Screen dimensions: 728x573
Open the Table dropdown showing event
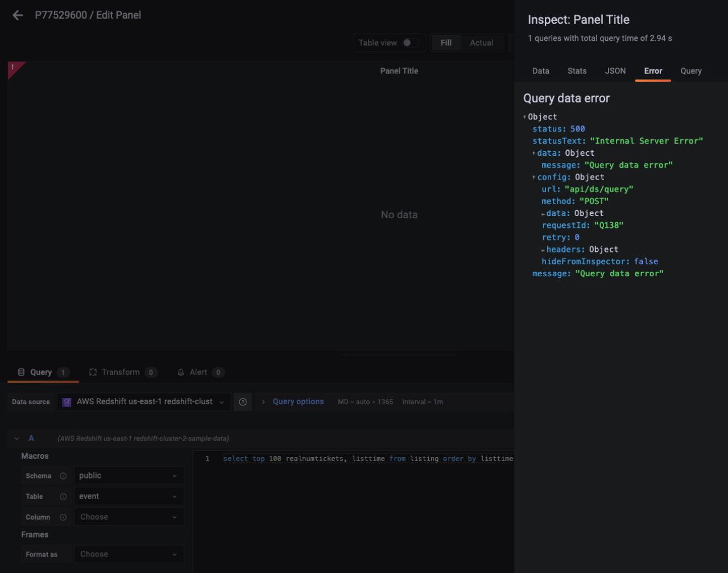(129, 496)
